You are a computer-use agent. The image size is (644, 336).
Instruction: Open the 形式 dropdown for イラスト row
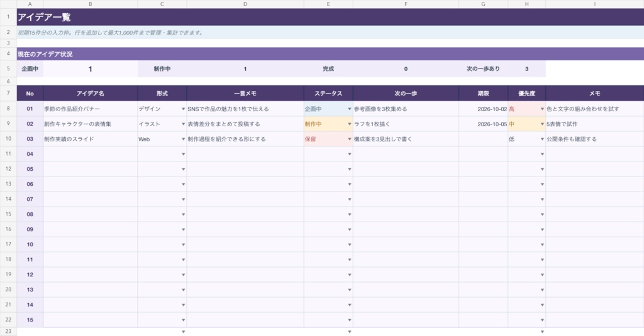(183, 124)
